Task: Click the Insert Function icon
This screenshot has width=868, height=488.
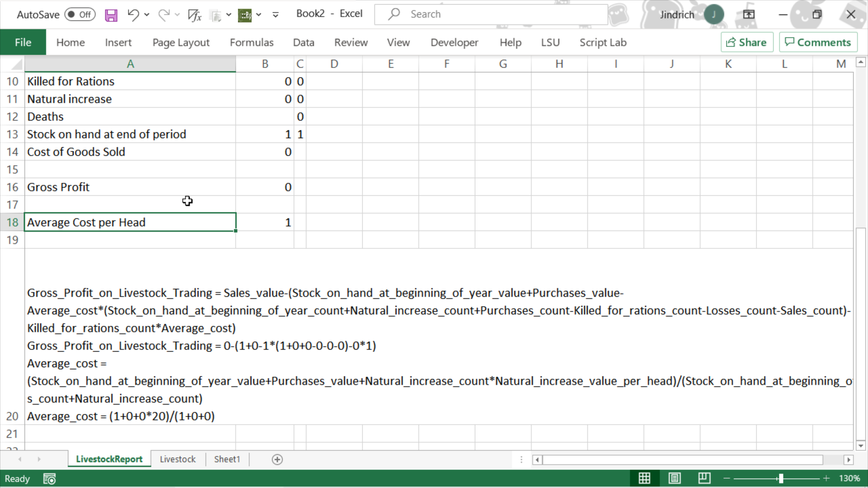Action: click(194, 14)
